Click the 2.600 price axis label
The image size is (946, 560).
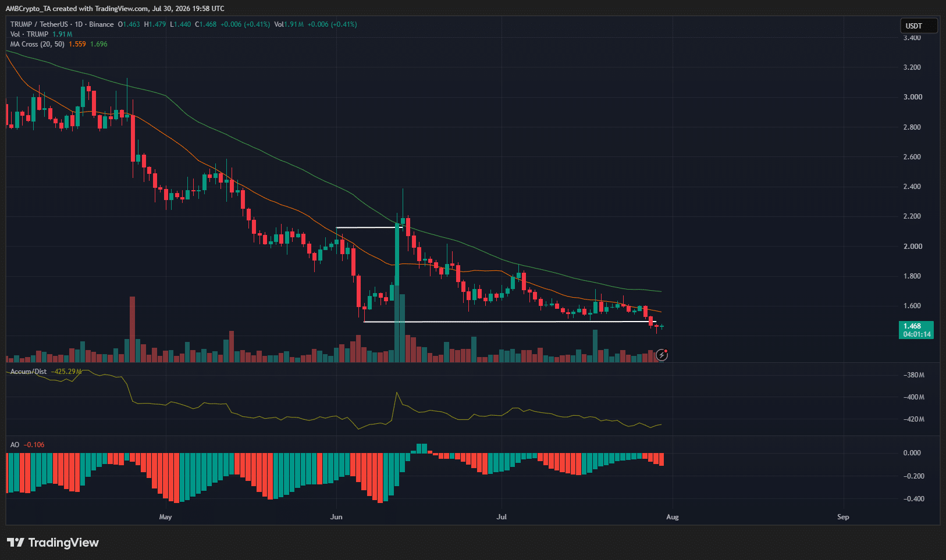point(912,157)
